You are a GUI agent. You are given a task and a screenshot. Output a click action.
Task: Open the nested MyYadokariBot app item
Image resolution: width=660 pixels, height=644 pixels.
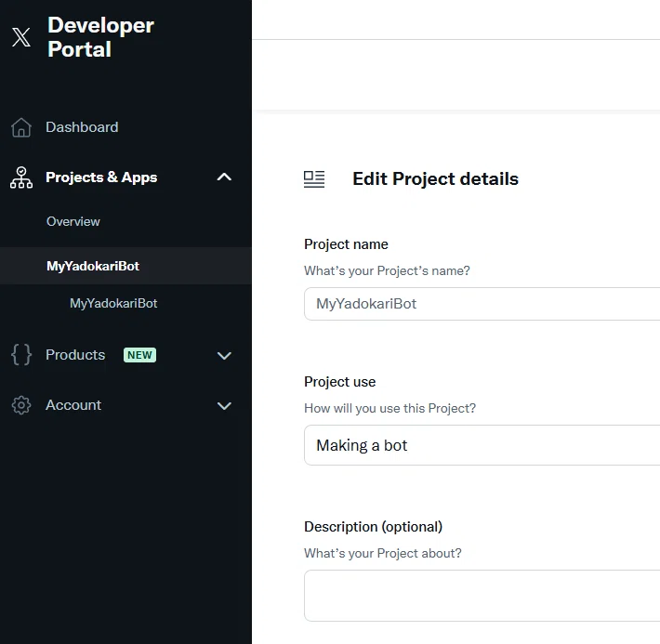(113, 303)
